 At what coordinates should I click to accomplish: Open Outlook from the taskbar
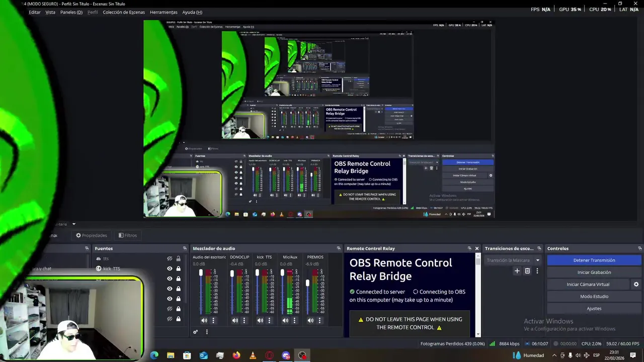(203, 355)
